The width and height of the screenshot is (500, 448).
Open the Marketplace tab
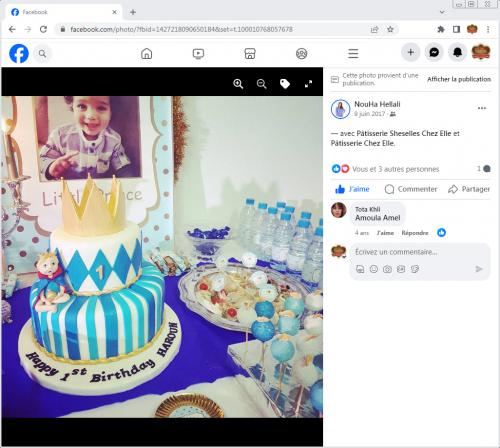tap(250, 53)
